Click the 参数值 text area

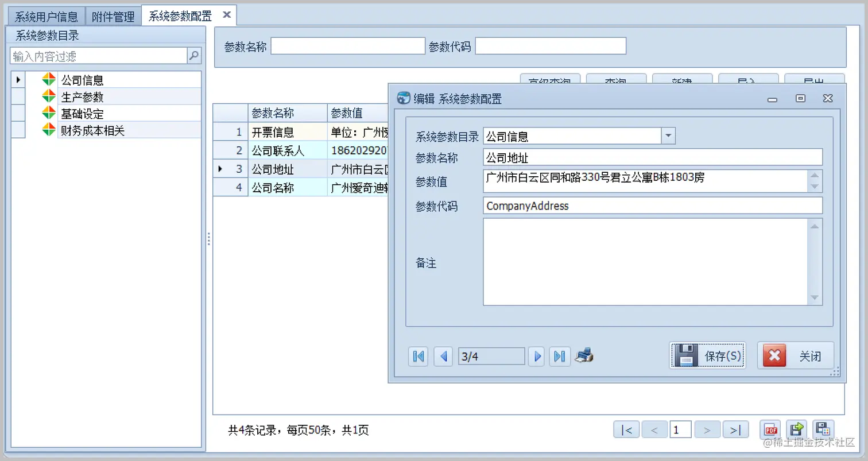[645, 181]
